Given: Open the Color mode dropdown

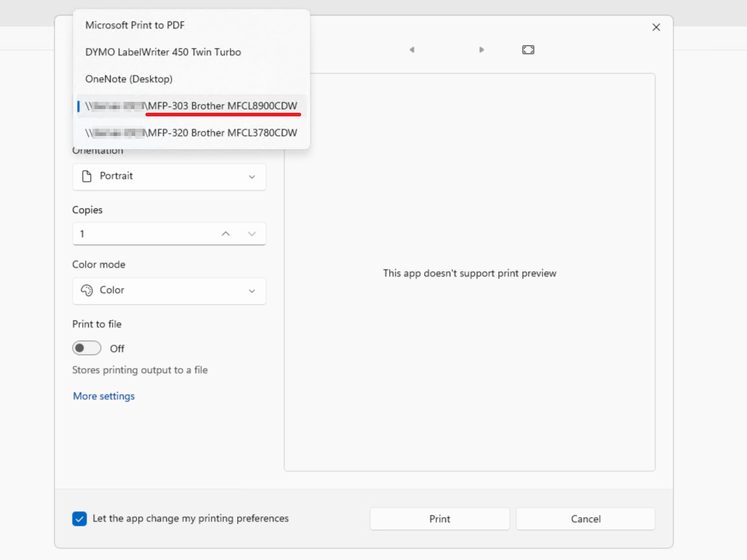Looking at the screenshot, I should (x=169, y=290).
